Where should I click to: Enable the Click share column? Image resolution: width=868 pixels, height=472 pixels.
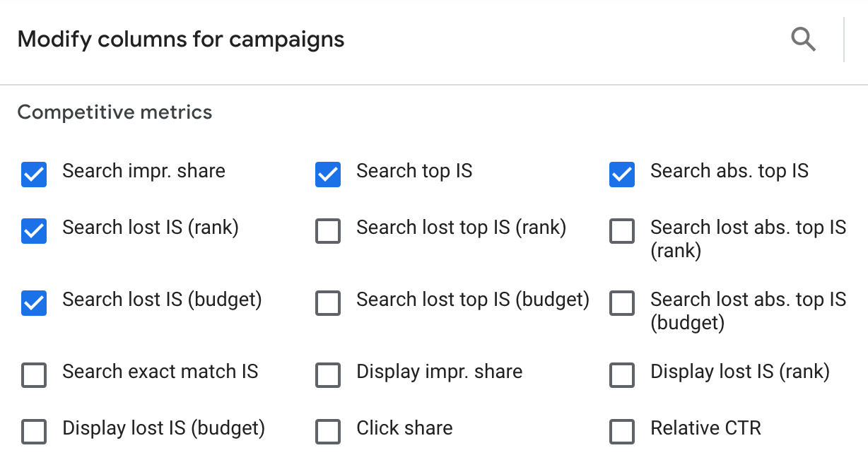pyautogui.click(x=328, y=432)
